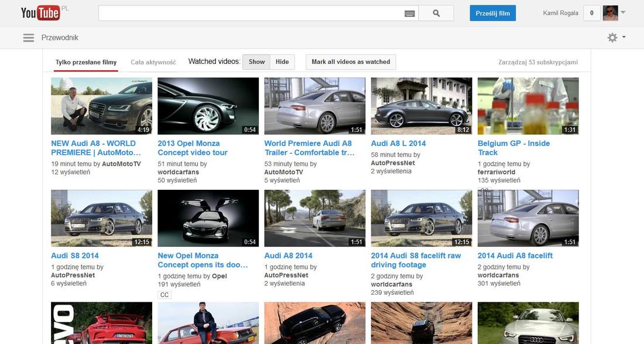Expand the arrow next to the avatar
The height and width of the screenshot is (344, 644).
coord(623,12)
